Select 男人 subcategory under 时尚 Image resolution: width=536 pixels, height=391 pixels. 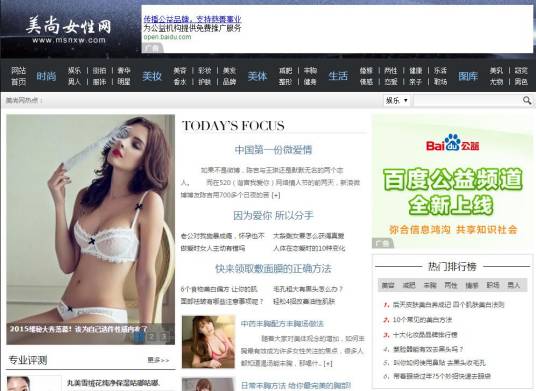point(74,82)
